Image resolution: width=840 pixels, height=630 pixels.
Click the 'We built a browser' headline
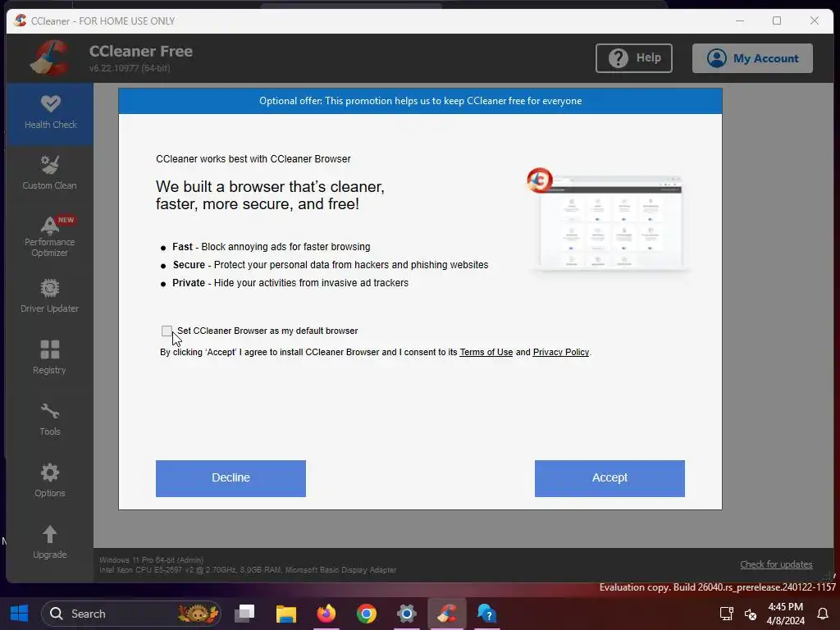(270, 195)
